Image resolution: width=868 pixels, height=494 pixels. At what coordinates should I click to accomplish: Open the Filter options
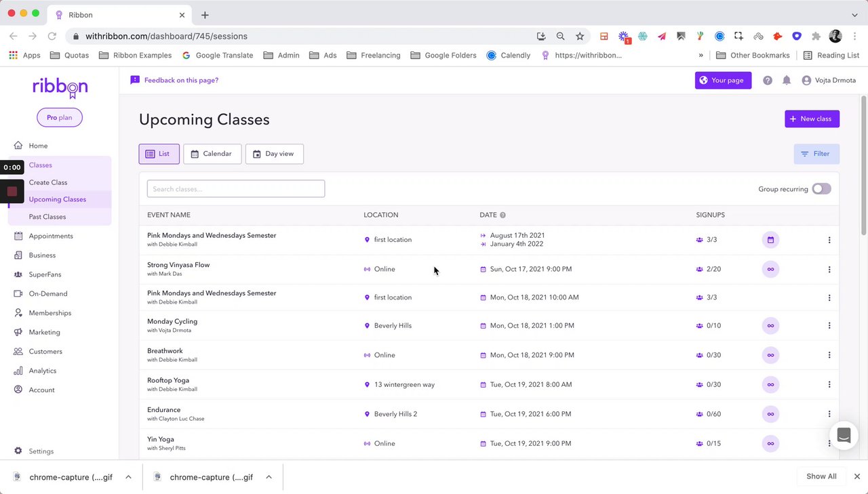(816, 154)
